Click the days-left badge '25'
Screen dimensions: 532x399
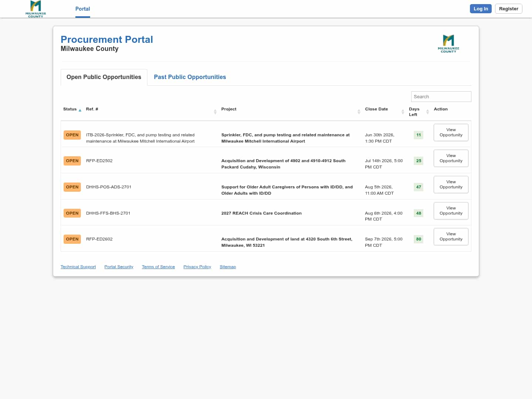click(419, 161)
